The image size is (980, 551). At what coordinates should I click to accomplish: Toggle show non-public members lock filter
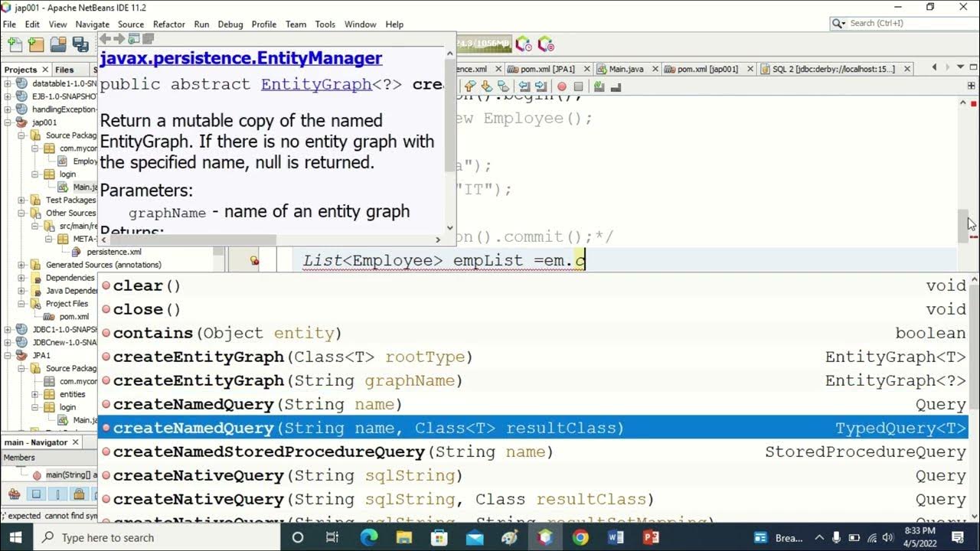point(79,494)
